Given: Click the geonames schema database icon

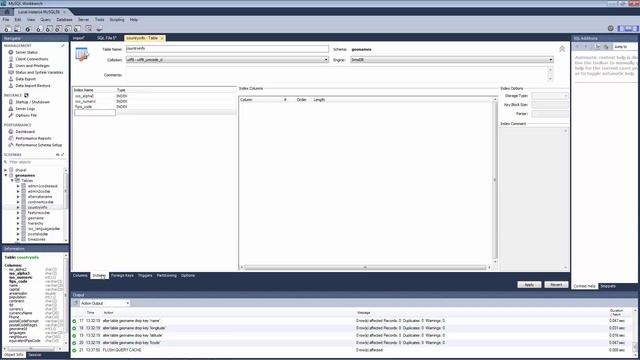Looking at the screenshot, I should point(11,175).
